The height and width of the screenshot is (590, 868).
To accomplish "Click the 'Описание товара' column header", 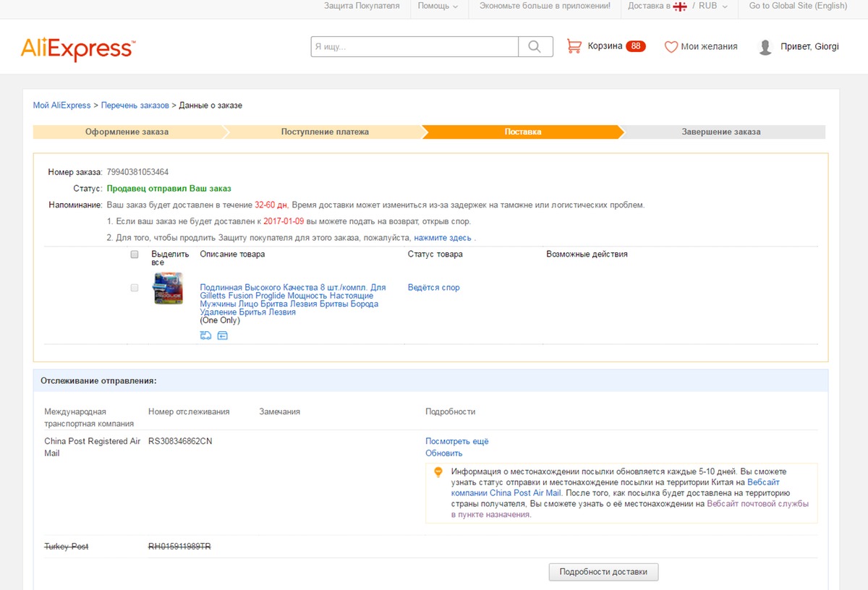I will (x=232, y=255).
